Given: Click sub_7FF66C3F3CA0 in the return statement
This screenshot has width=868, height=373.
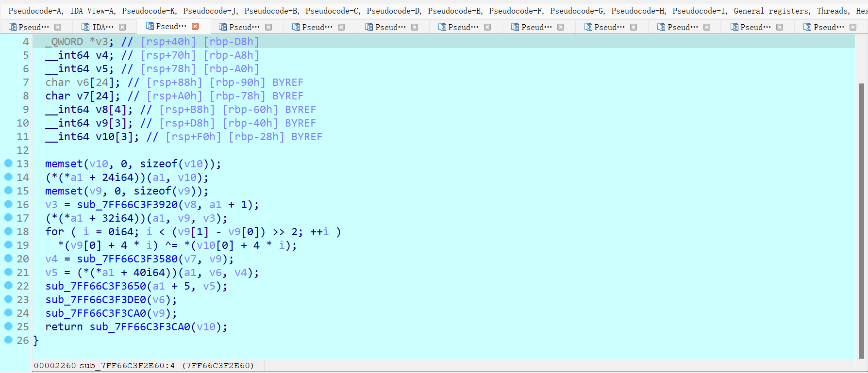Looking at the screenshot, I should click(x=140, y=327).
